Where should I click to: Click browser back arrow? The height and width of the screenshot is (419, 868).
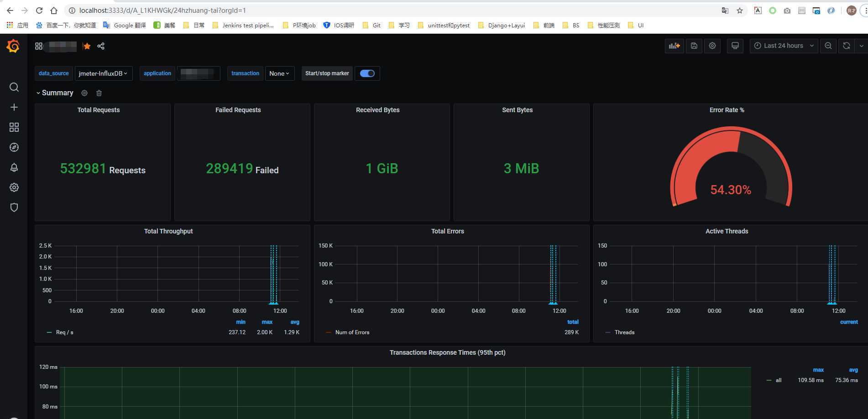[x=10, y=10]
